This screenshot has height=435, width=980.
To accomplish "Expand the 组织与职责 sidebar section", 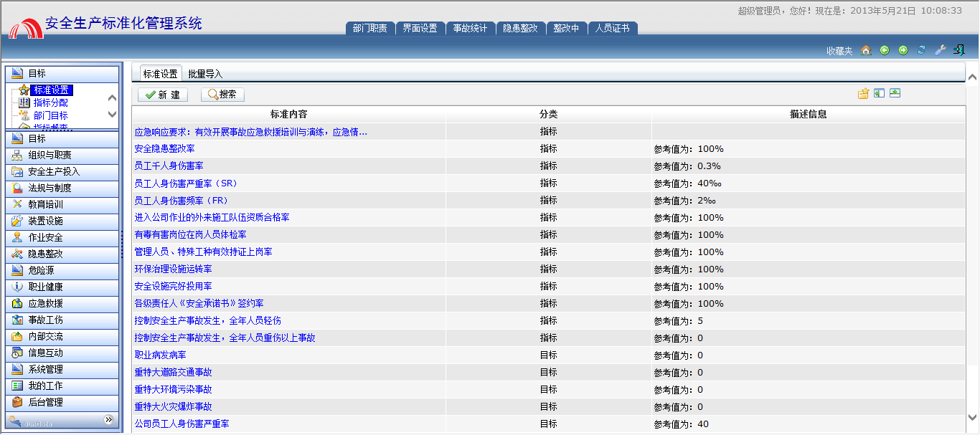I will 62,156.
